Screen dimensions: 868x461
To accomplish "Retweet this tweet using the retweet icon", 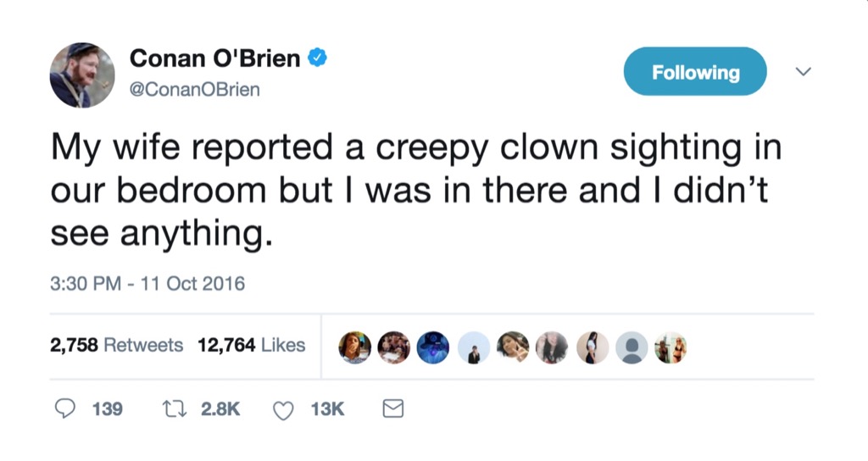I will click(175, 409).
